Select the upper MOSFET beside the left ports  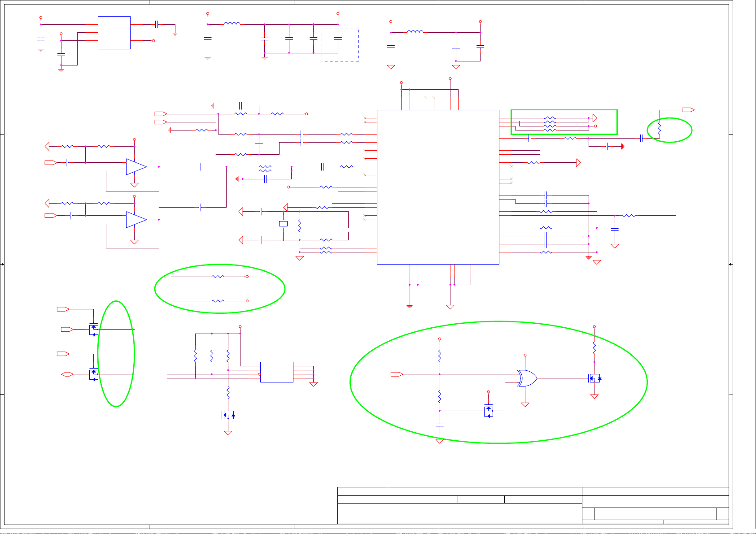[x=94, y=330]
